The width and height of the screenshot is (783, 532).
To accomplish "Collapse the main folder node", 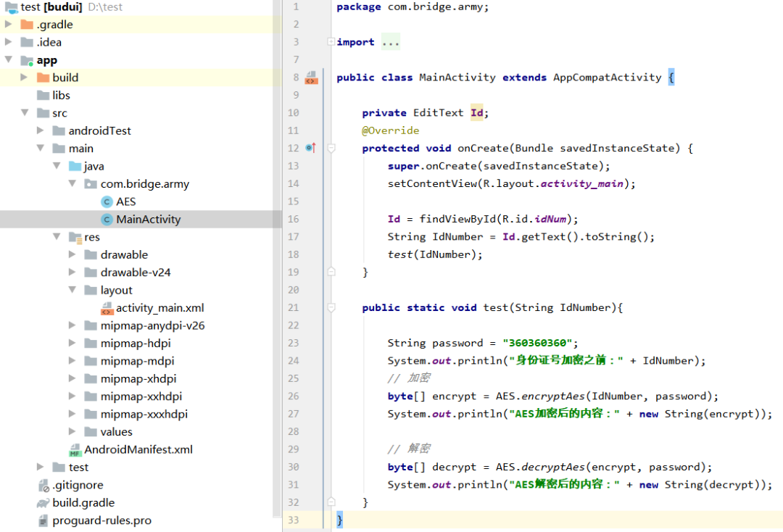I will (41, 148).
